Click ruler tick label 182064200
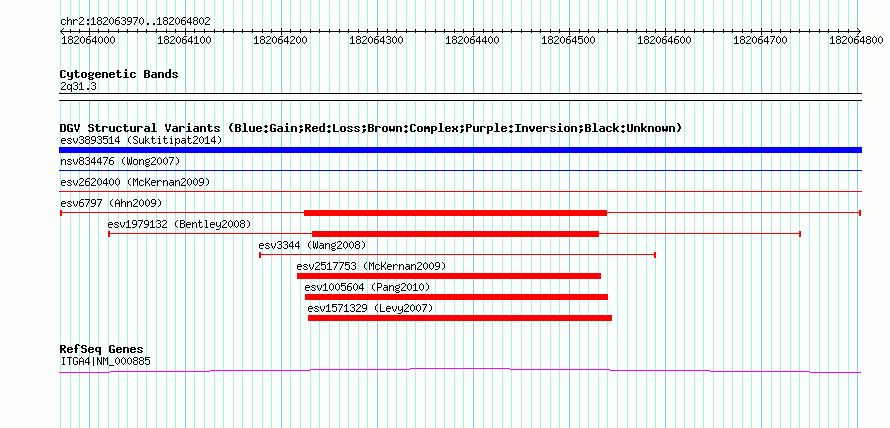 pyautogui.click(x=280, y=40)
